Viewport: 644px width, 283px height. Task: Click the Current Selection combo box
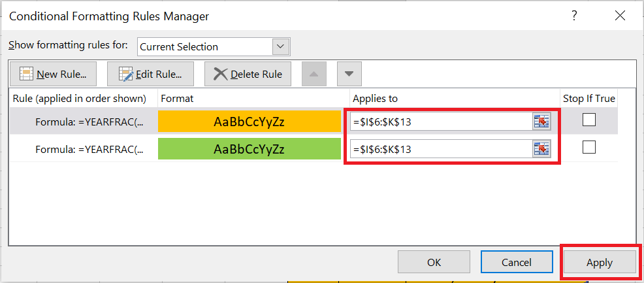point(206,46)
